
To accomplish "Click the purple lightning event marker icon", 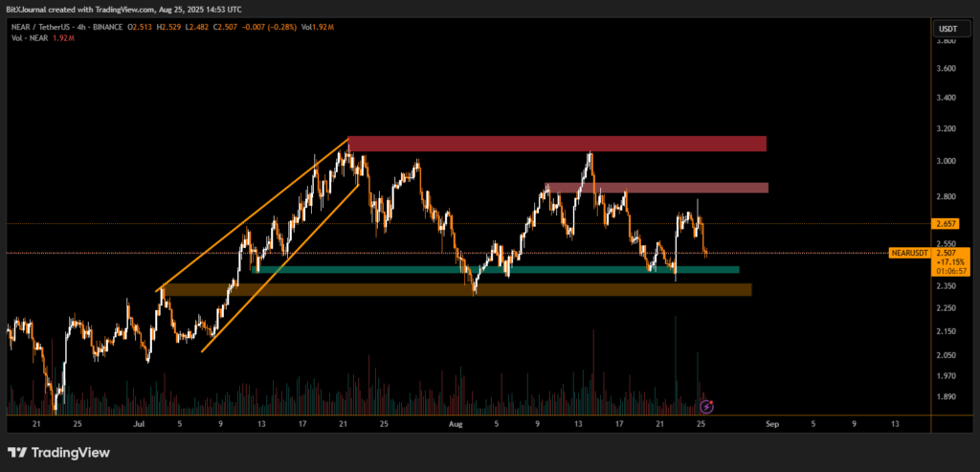I will (708, 406).
